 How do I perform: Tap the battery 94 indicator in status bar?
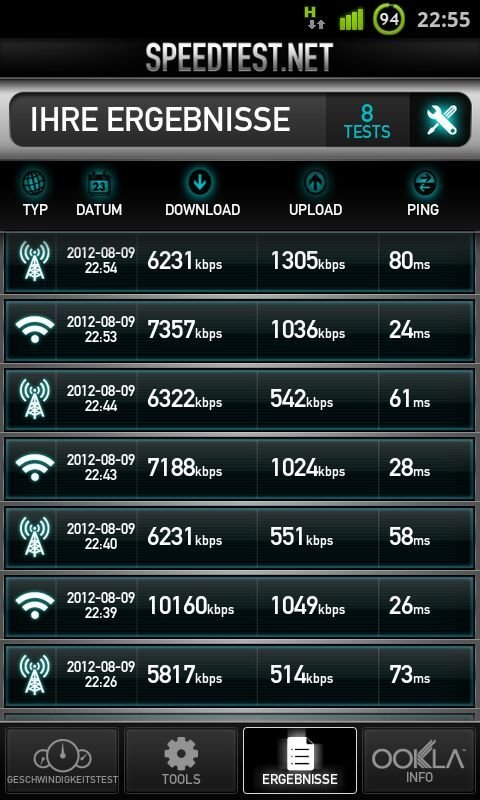(x=389, y=20)
